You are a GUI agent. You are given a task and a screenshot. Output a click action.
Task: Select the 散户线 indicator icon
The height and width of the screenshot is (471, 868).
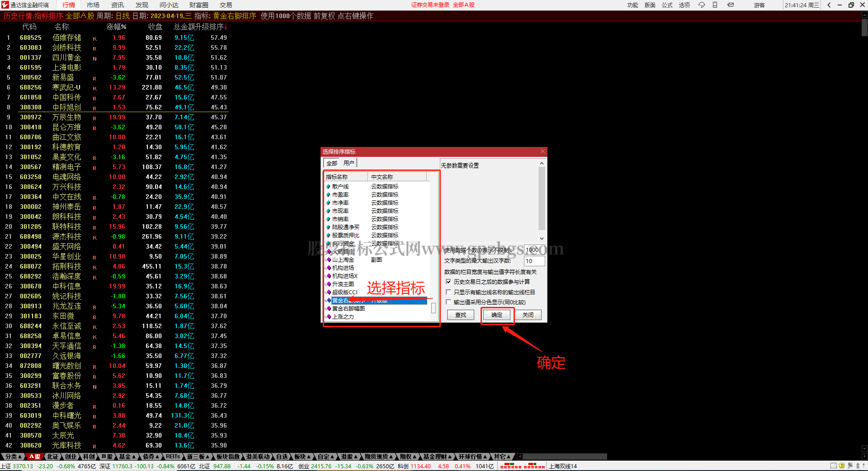click(329, 187)
